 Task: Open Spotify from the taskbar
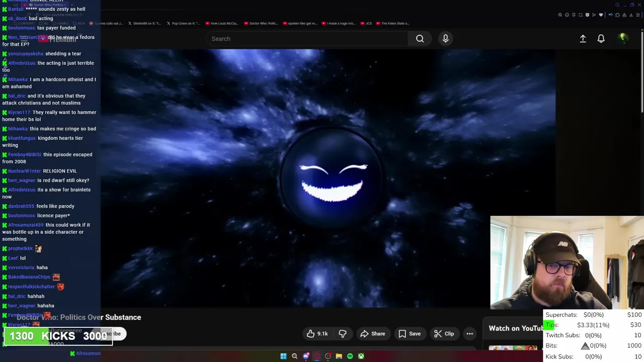(350, 356)
